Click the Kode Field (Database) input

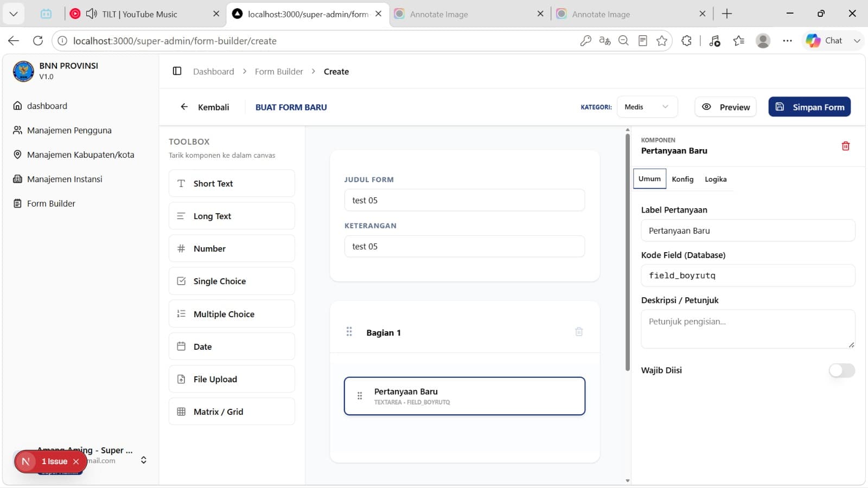click(x=748, y=275)
